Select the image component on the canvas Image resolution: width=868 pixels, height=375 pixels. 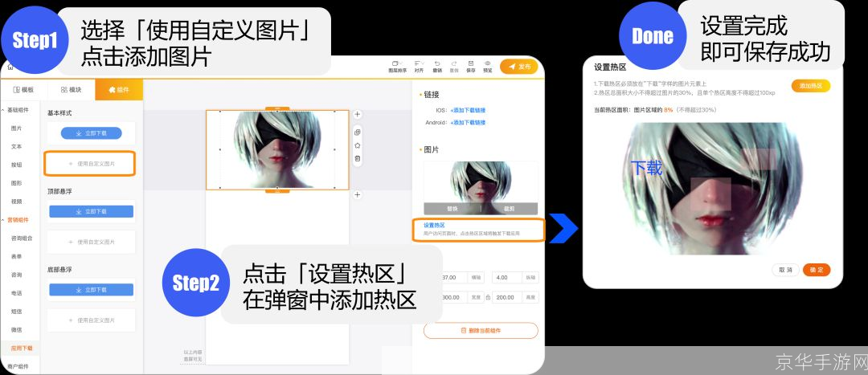point(277,149)
